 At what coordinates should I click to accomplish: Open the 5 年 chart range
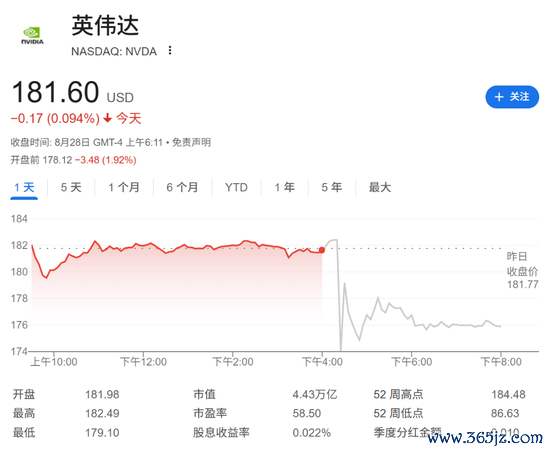[331, 187]
